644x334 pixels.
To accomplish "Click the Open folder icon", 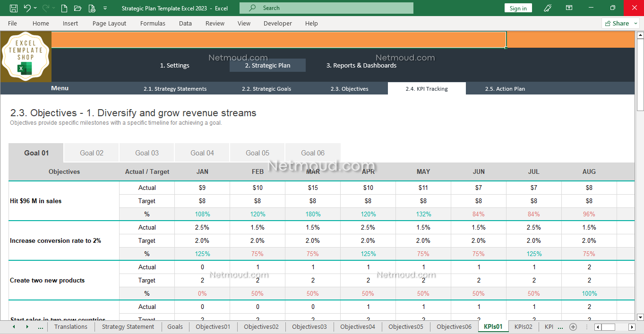I will (x=78, y=8).
